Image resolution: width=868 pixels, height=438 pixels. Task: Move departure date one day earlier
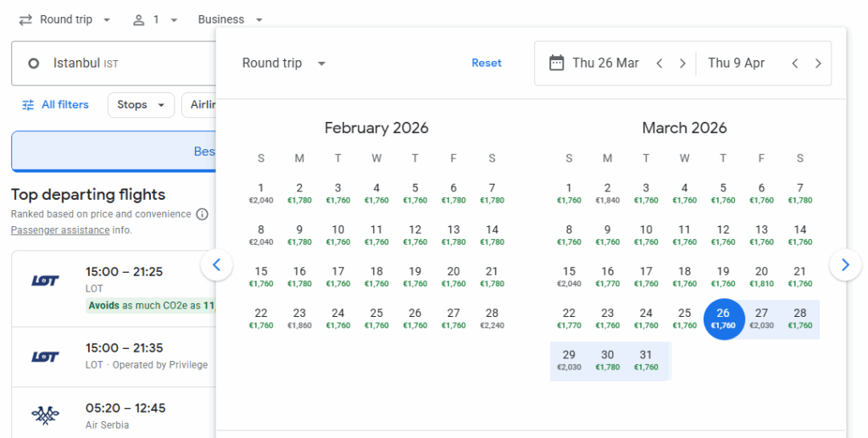(x=659, y=64)
